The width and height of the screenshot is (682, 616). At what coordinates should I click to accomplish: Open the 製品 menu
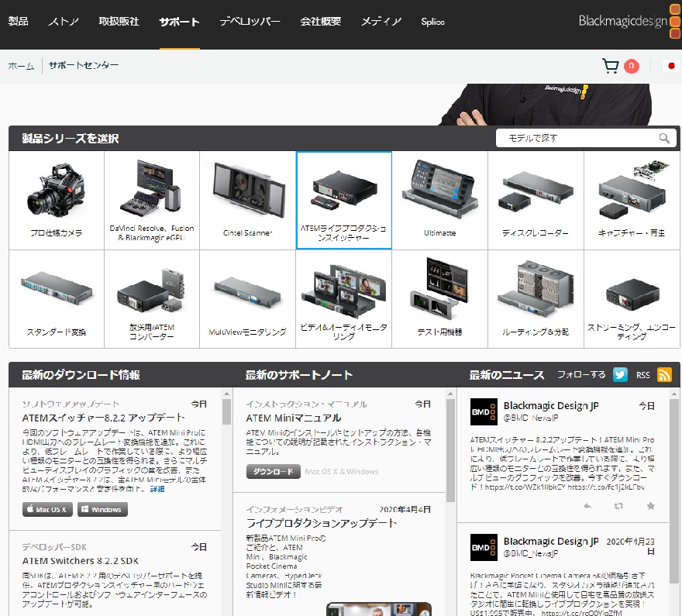pyautogui.click(x=19, y=21)
